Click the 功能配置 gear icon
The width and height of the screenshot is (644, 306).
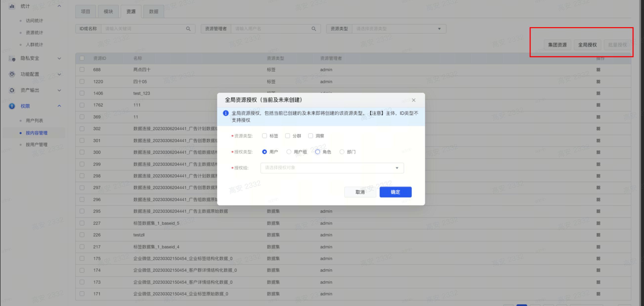coord(12,74)
